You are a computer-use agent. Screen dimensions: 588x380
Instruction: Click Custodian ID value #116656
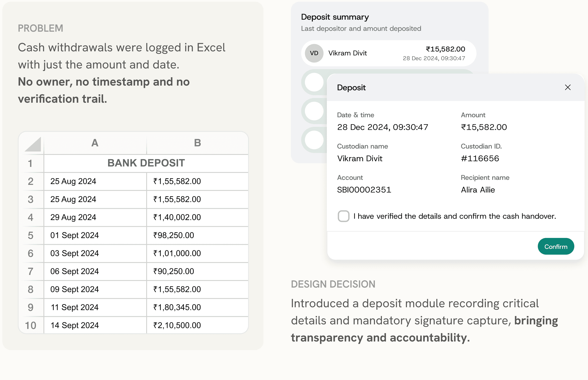480,158
